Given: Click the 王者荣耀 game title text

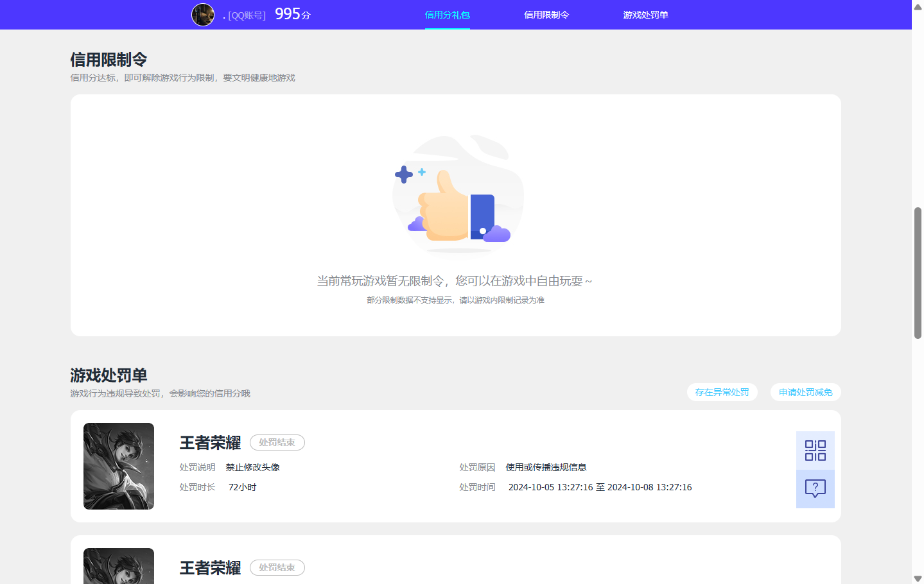Looking at the screenshot, I should [x=209, y=442].
